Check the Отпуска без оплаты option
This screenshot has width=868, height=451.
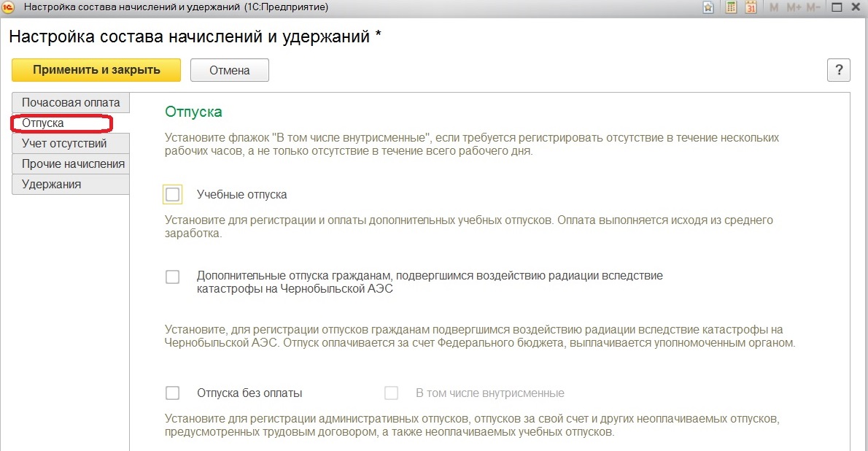[173, 393]
